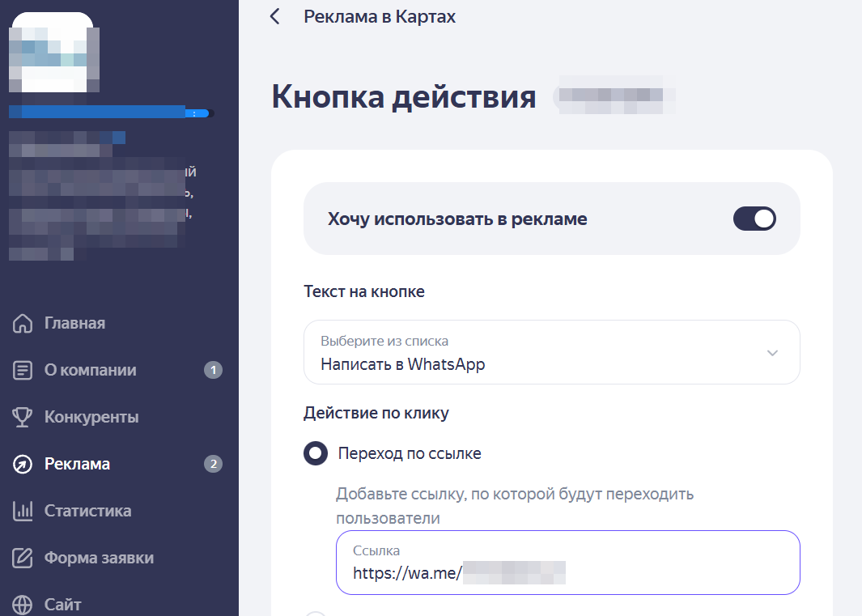Click the pencil icon for Форма заявки

(23, 559)
